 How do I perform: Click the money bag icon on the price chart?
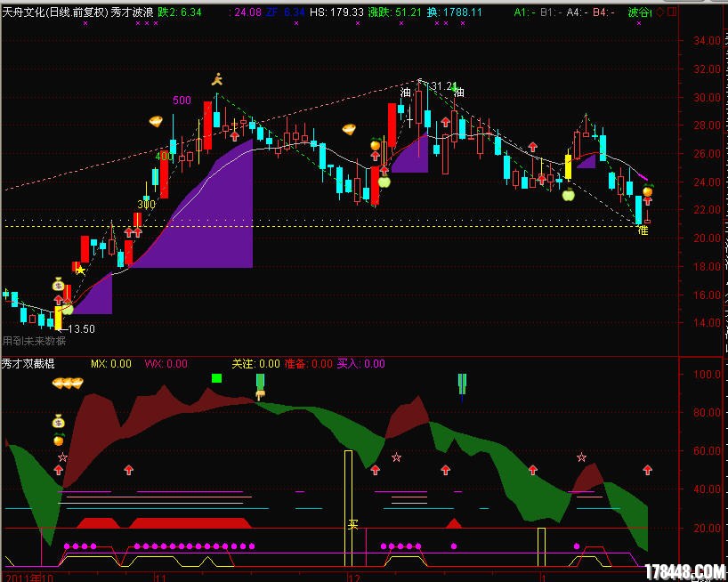click(x=58, y=284)
